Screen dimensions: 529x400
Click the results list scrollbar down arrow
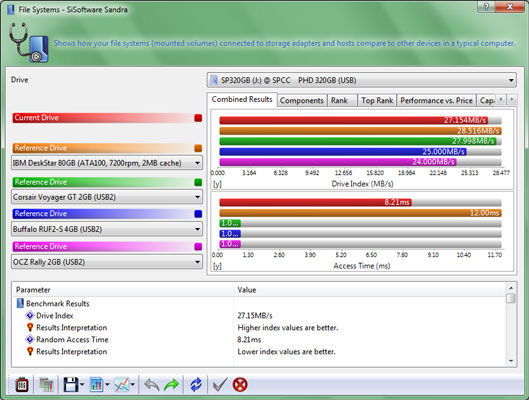click(x=511, y=361)
